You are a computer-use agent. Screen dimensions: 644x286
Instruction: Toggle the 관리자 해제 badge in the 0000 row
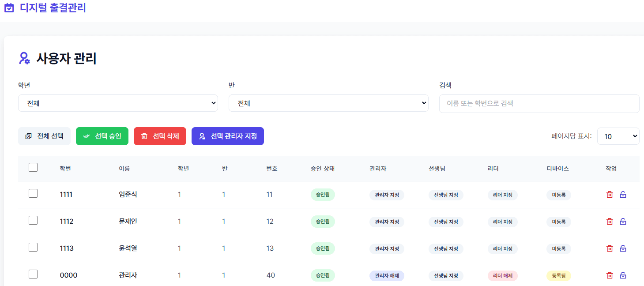click(387, 276)
